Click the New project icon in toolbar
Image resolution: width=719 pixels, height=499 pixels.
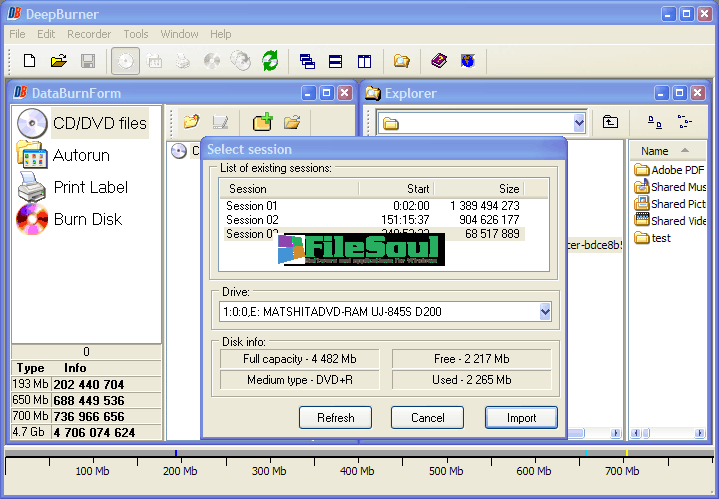[29, 61]
